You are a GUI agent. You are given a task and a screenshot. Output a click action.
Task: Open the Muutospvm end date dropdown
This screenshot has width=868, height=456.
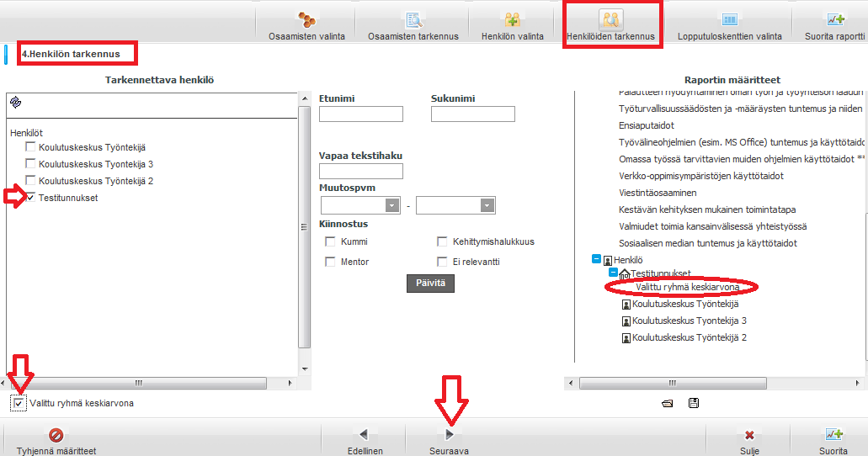(x=487, y=206)
